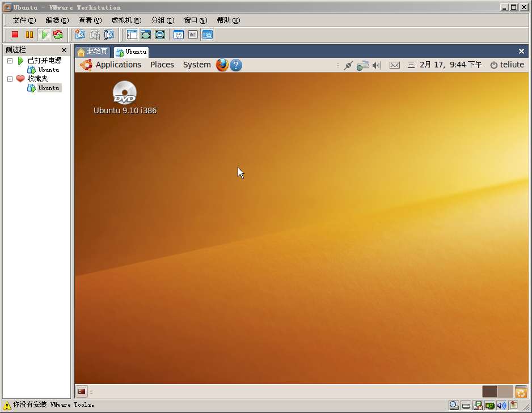Click the 已打开电源 group label
This screenshot has width=532, height=413.
(44, 61)
